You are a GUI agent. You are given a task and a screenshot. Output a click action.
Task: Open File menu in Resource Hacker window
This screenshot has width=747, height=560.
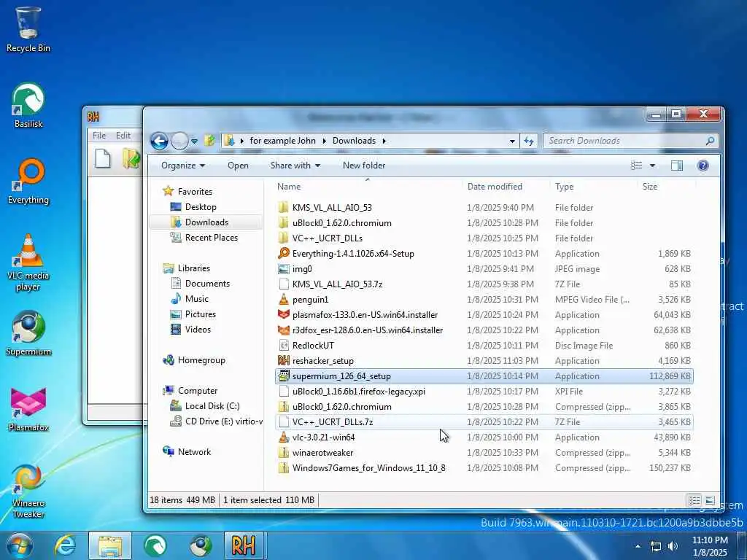99,135
